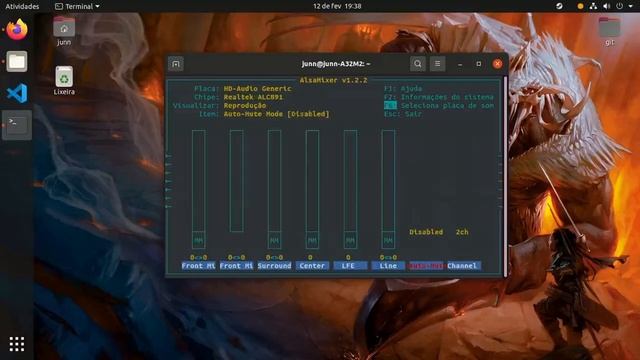Screen dimensions: 640x360
Task: Click the 2ch value above Channel
Action: tap(462, 232)
